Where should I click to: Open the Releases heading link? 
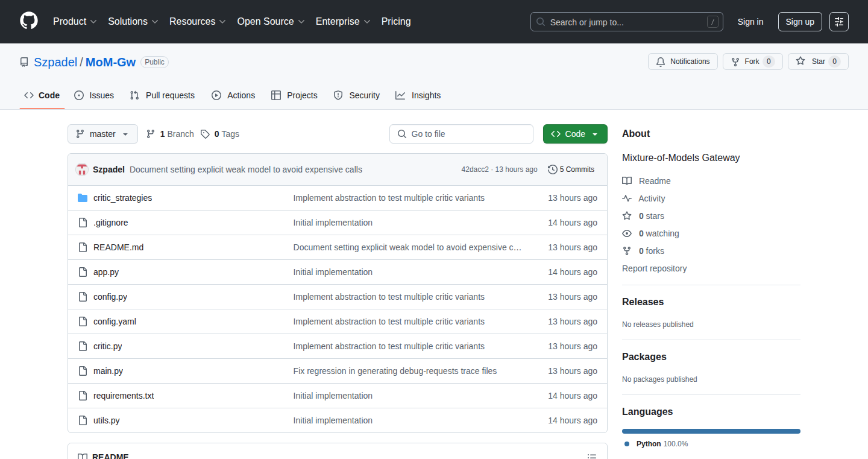[643, 302]
